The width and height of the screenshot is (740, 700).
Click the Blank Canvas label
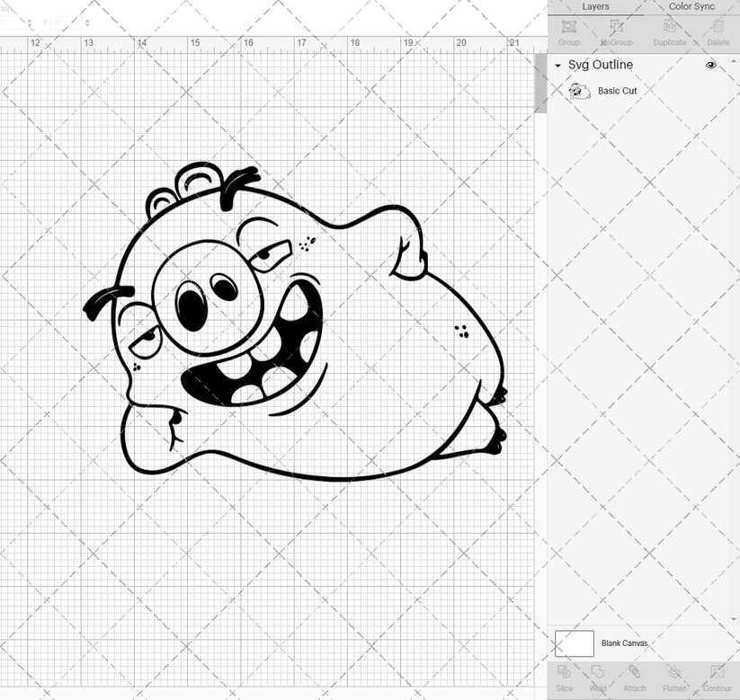623,643
